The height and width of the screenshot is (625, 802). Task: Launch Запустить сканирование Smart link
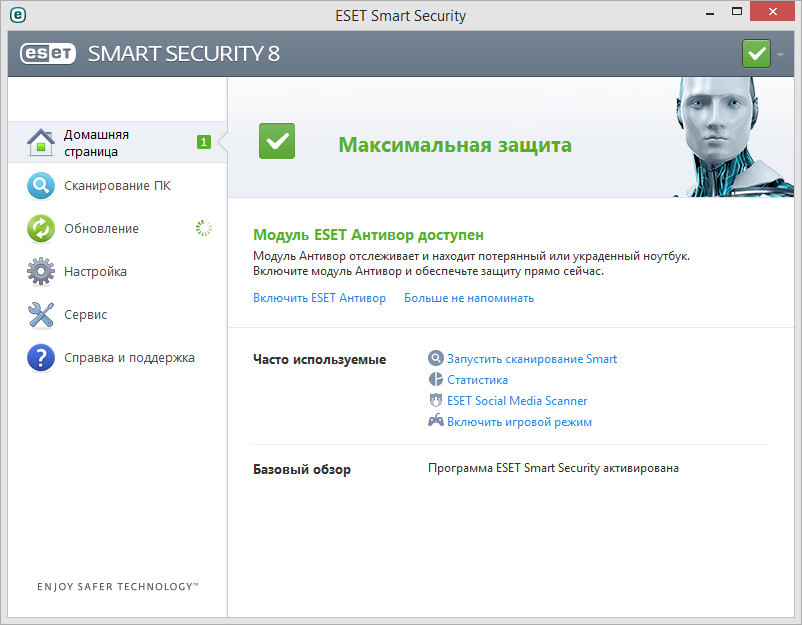pyautogui.click(x=531, y=359)
